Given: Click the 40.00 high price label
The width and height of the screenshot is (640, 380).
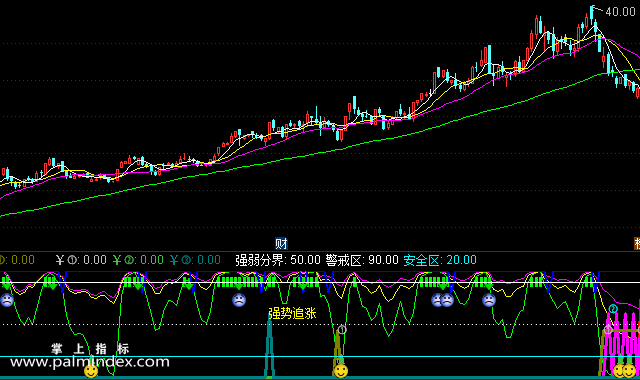Looking at the screenshot, I should point(620,12).
